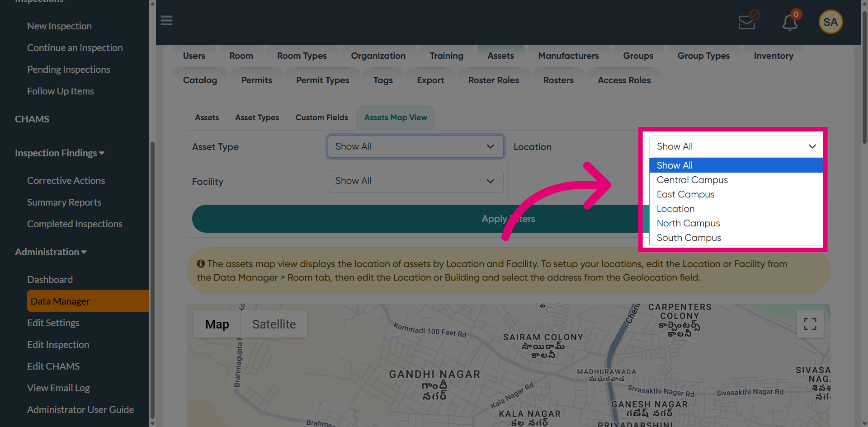Viewport: 868px width, 427px height.
Task: Open the Permit Types tab
Action: (x=323, y=80)
